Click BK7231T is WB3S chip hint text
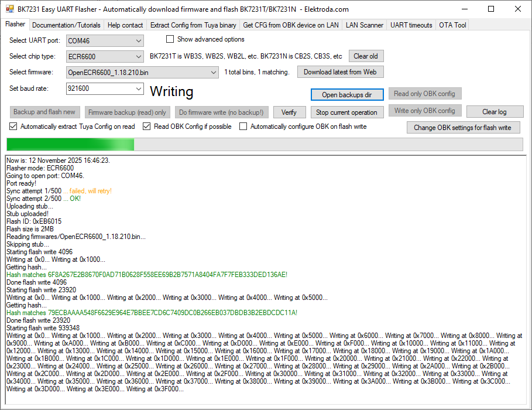The width and height of the screenshot is (532, 410). tap(246, 56)
